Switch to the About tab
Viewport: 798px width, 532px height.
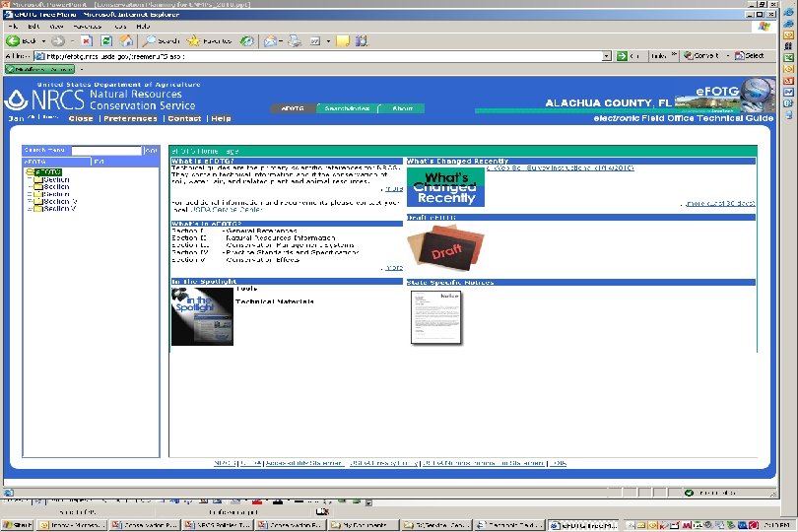(402, 108)
